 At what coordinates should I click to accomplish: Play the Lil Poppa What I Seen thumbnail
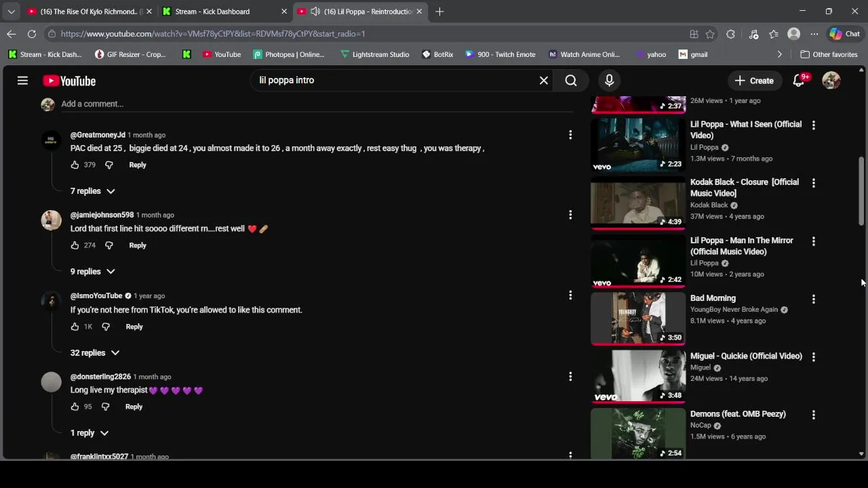[638, 144]
